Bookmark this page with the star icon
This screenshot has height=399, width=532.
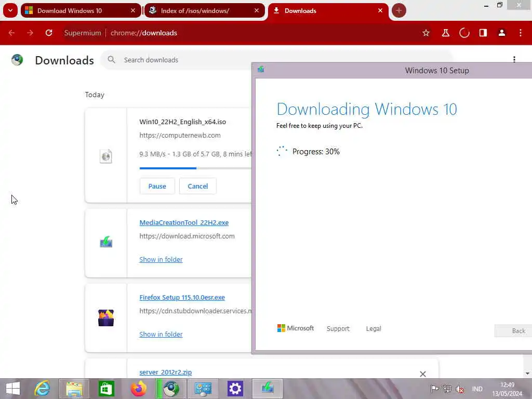pos(426,33)
